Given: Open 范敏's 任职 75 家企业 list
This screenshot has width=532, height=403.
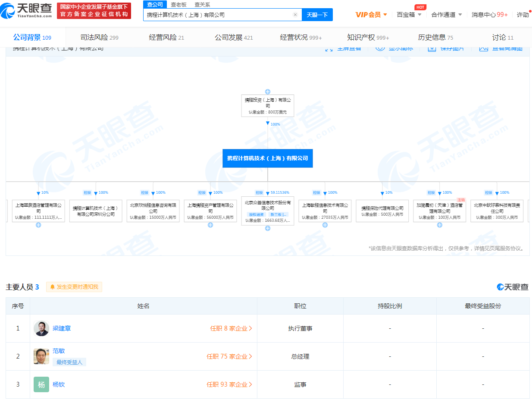Looking at the screenshot, I should (229, 356).
